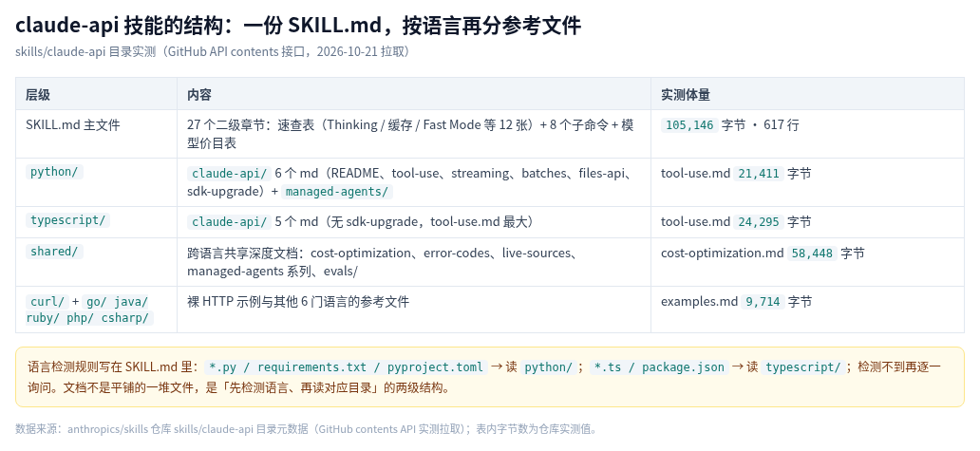980x451 pixels.
Task: Click the 内容 column header
Action: (x=199, y=95)
